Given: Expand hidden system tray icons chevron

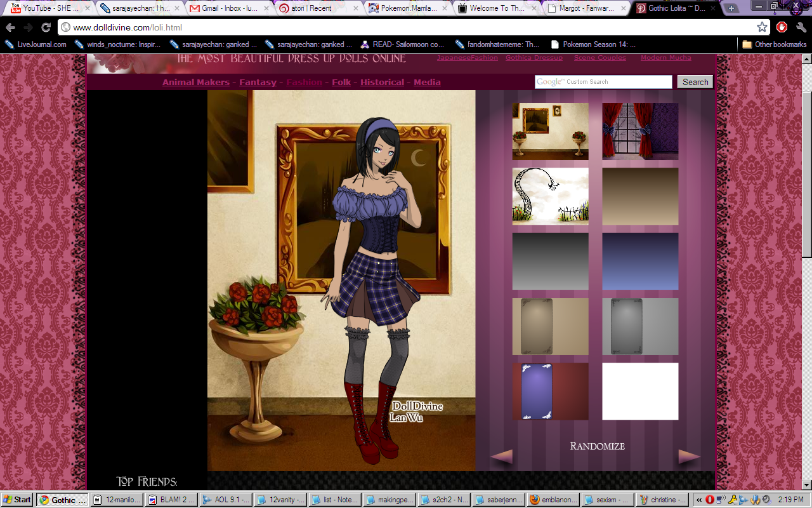Looking at the screenshot, I should tap(699, 500).
